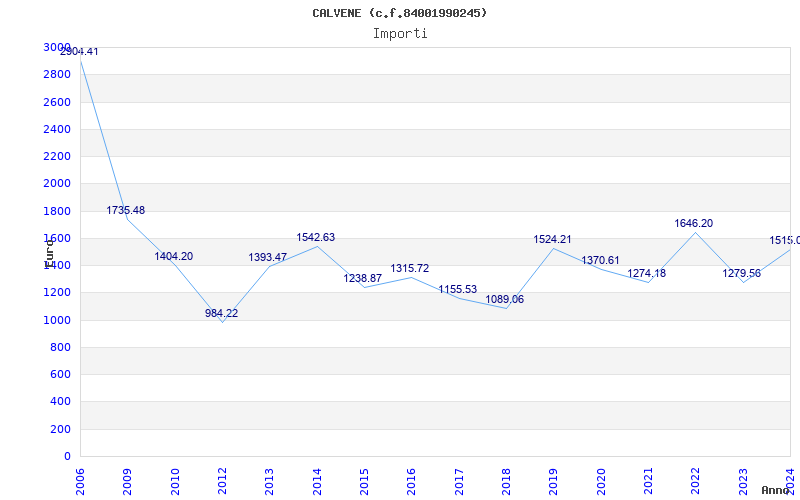This screenshot has width=800, height=500.
Task: Click the 2015 x-axis year label
Action: (x=364, y=482)
